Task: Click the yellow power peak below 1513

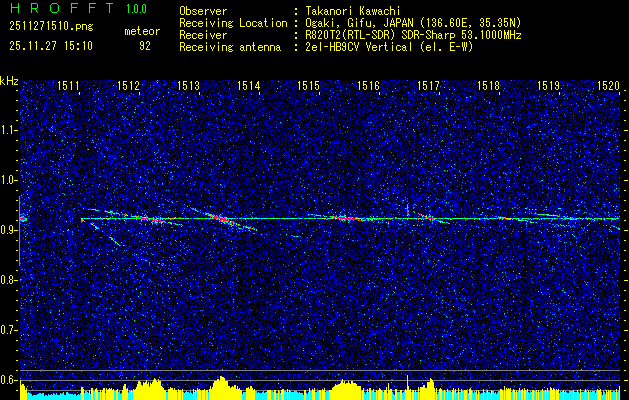Action: 221,387
